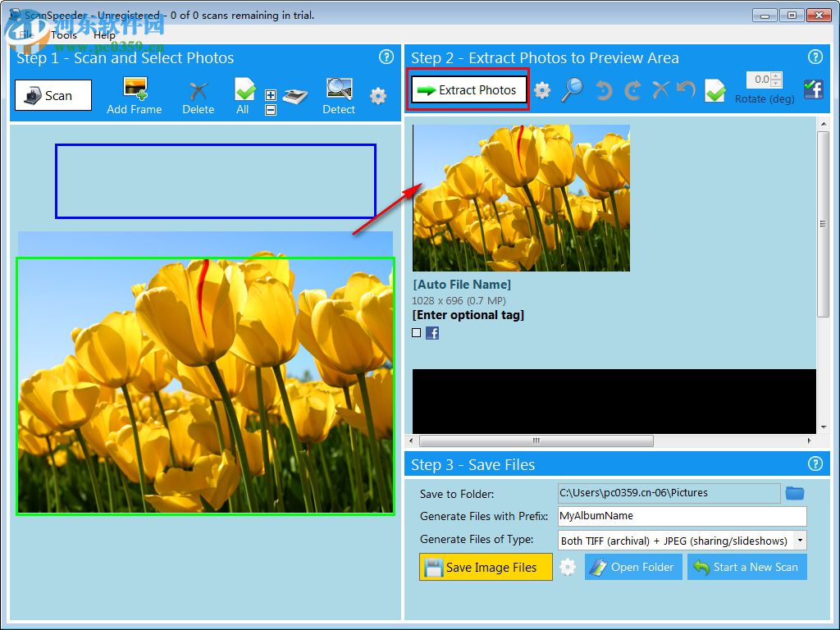
Task: Click preview scroll up arrow
Action: coord(823,125)
